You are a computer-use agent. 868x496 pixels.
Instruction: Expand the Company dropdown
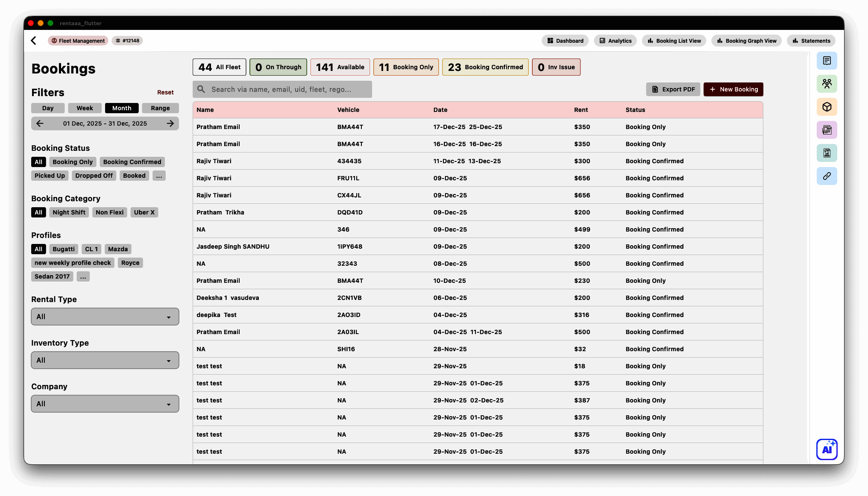click(x=105, y=404)
